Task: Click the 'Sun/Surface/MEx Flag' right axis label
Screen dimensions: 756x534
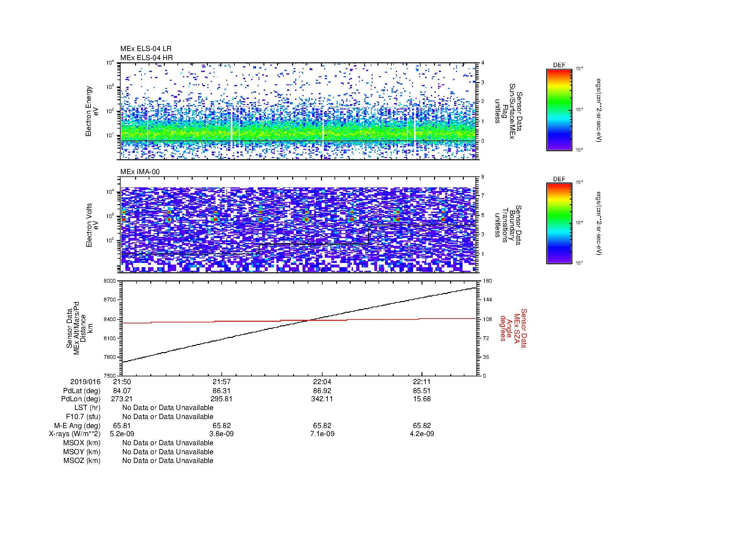Action: 508,111
